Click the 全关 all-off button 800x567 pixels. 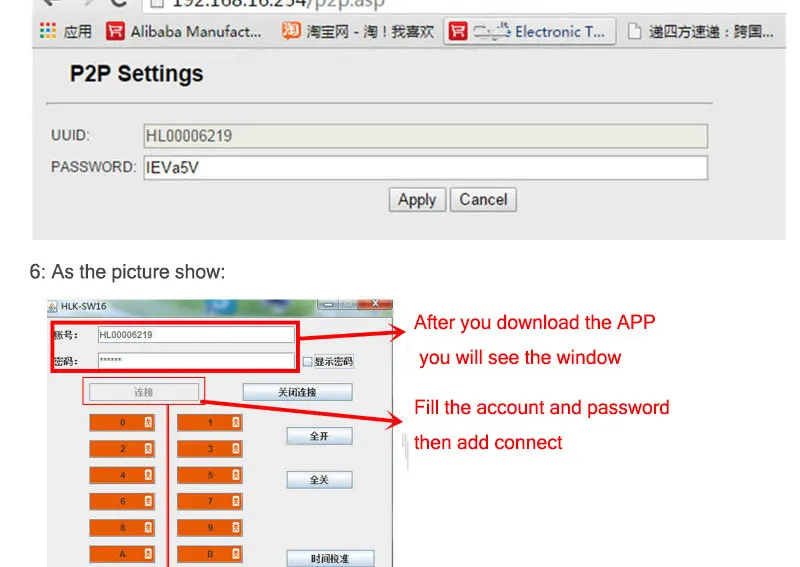point(319,480)
